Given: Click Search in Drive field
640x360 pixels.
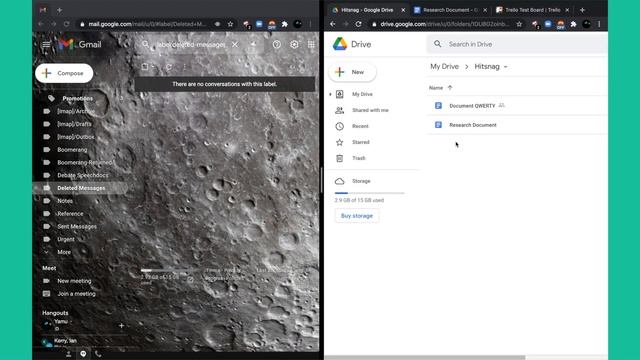Looking at the screenshot, I should [x=517, y=44].
